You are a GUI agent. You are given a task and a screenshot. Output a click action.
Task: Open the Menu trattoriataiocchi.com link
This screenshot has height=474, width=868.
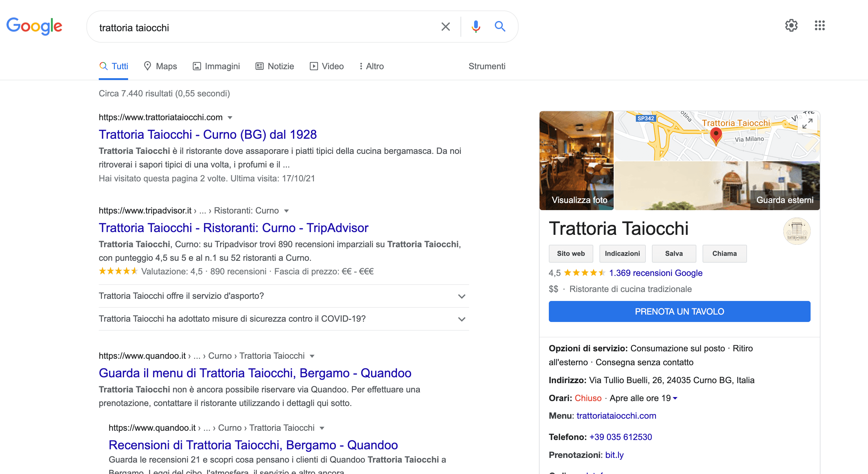click(x=616, y=416)
